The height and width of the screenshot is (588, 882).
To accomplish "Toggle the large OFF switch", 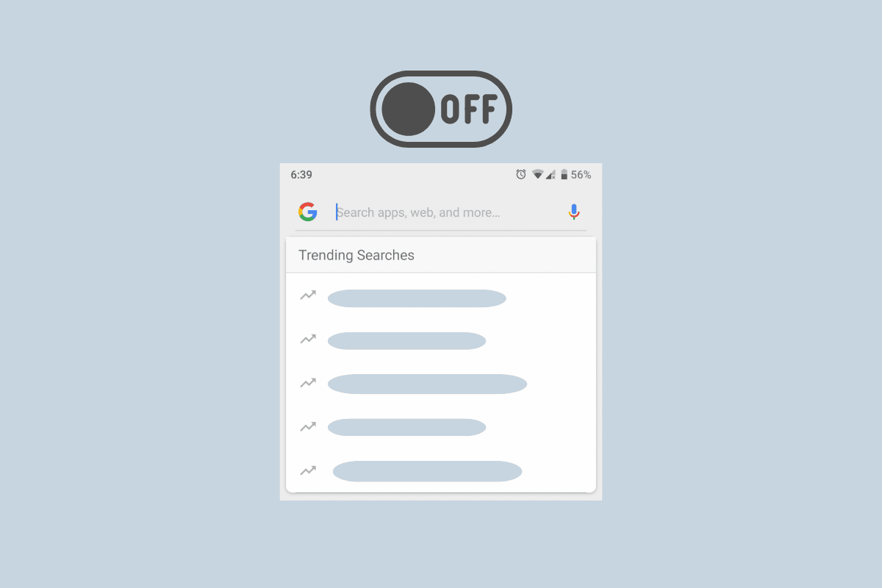I will pos(441,109).
